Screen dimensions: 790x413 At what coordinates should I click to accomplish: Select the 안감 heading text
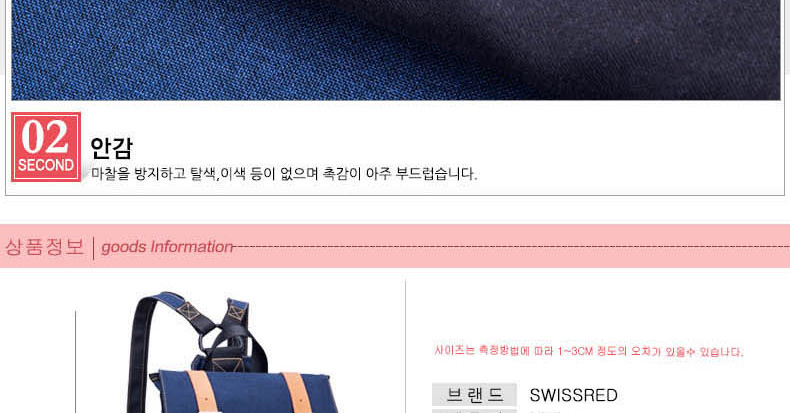[x=111, y=148]
